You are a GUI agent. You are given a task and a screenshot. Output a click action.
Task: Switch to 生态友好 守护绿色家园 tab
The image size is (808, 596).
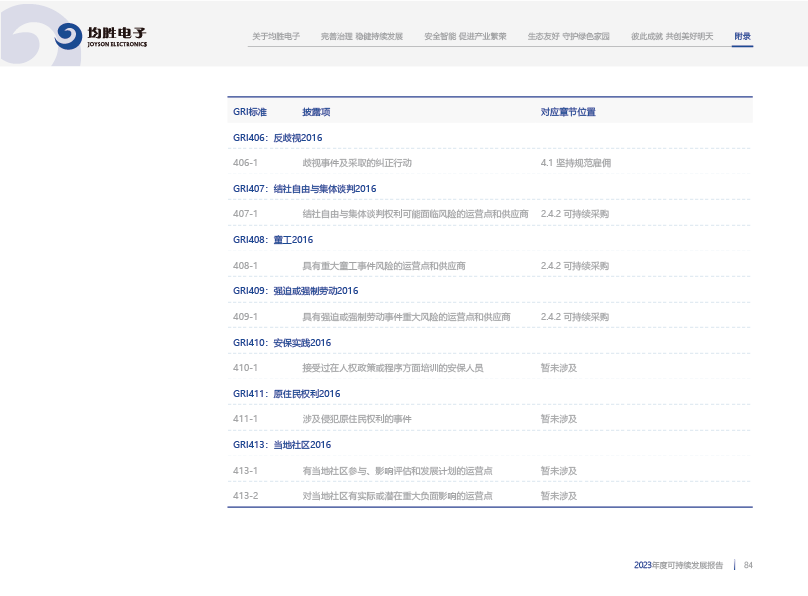tap(569, 36)
